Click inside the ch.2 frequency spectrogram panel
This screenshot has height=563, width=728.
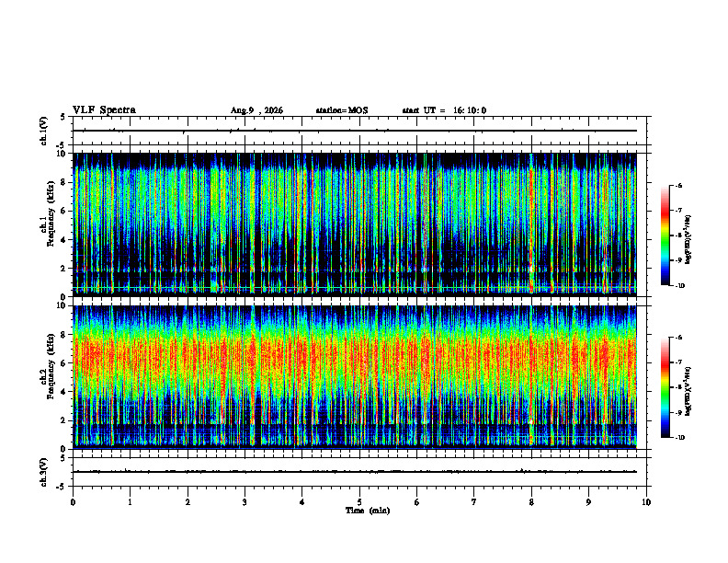pos(355,377)
